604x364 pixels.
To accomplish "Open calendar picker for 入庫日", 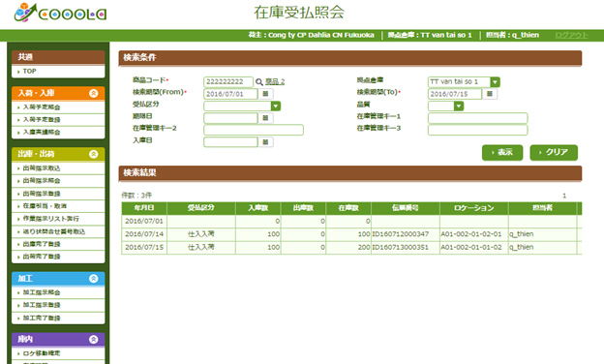I will (265, 142).
